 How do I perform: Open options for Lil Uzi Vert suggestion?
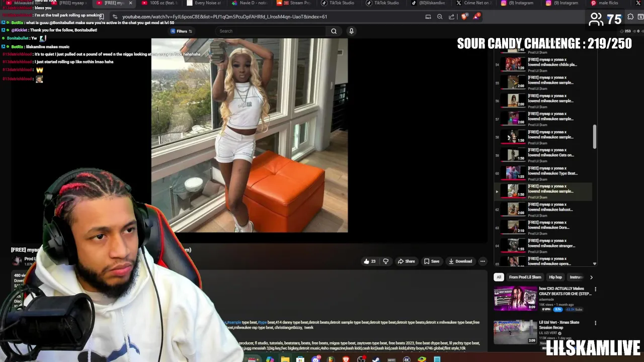click(x=595, y=323)
